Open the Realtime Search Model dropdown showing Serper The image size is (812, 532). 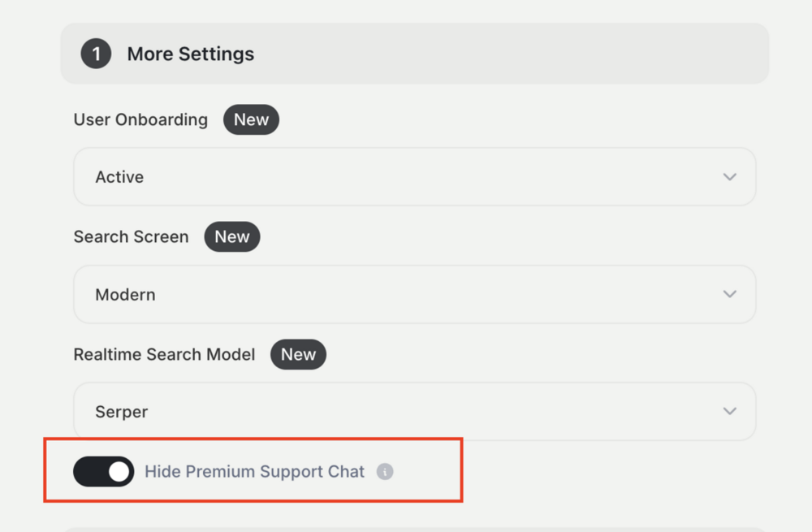coord(414,412)
